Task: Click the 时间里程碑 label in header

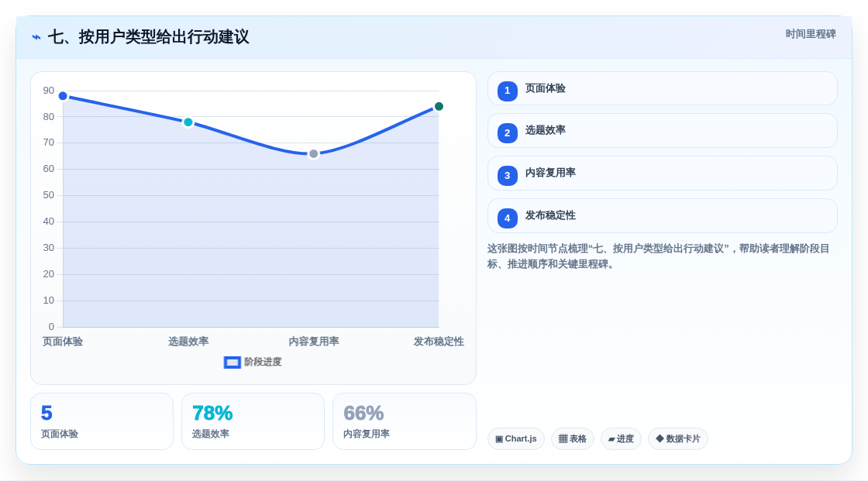Action: (811, 34)
